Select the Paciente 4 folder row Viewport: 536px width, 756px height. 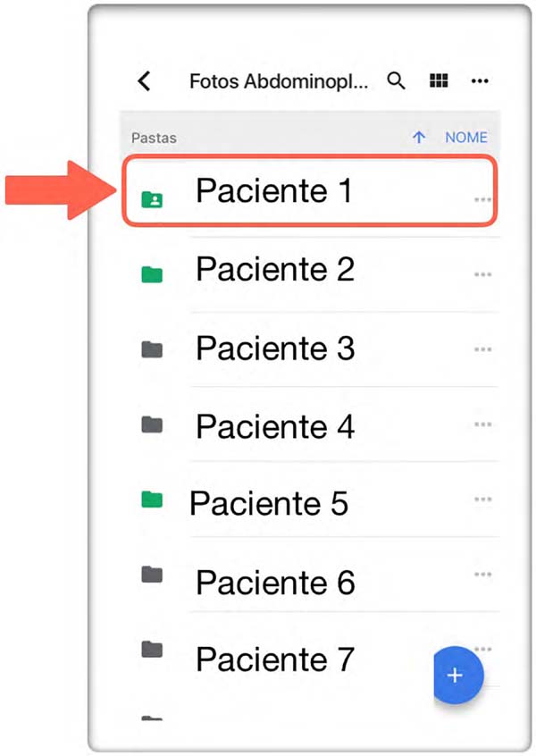pyautogui.click(x=310, y=424)
